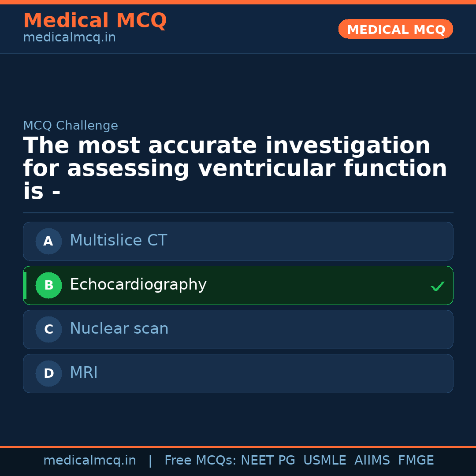Click the green accent bar on option B
This screenshot has width=476, height=476.
click(x=25, y=285)
